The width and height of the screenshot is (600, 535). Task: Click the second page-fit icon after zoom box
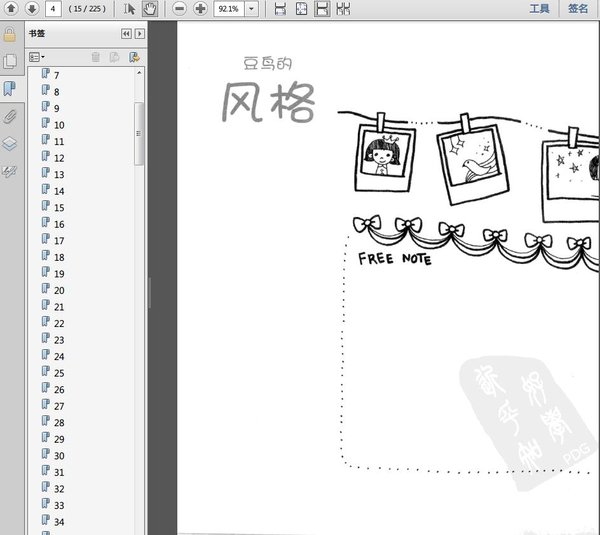click(302, 9)
